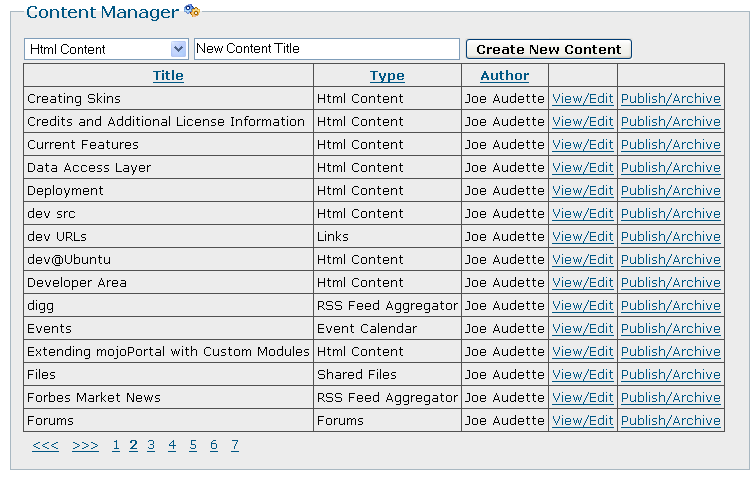Jump to the last page with >>>
754x484 pixels.
[85, 446]
